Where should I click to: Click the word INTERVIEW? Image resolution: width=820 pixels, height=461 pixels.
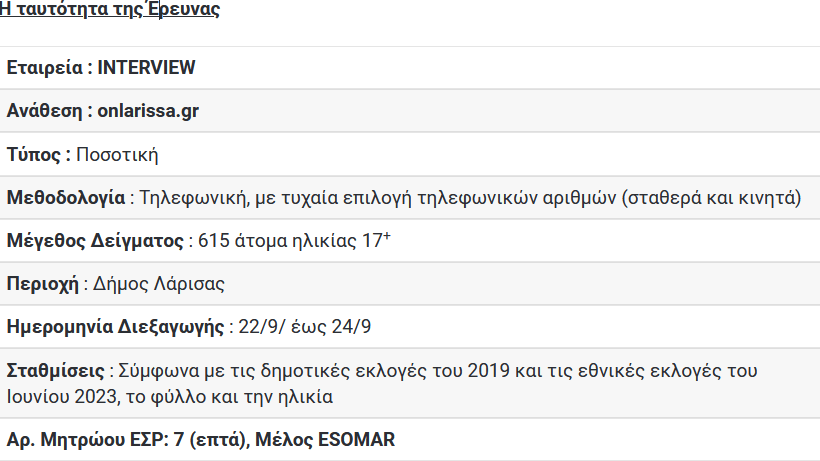pyautogui.click(x=146, y=67)
